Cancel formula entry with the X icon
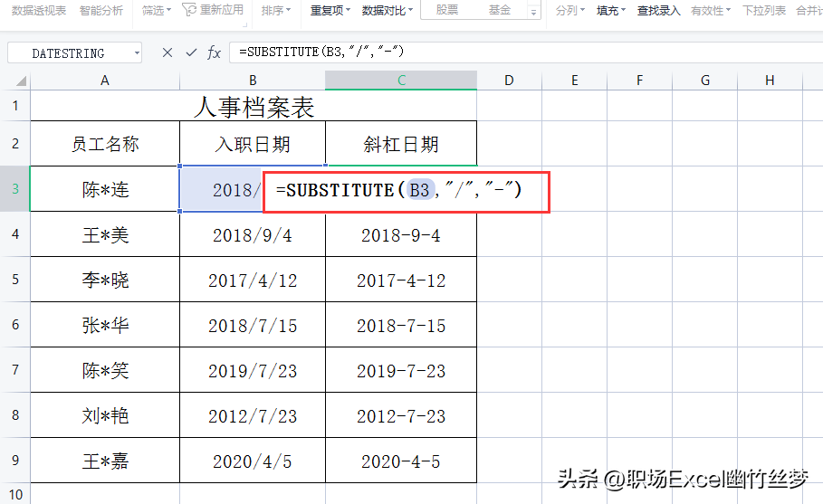The image size is (823, 504). point(167,52)
